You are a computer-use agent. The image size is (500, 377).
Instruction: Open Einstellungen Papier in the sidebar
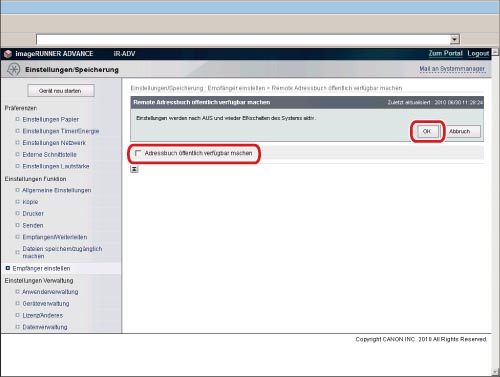pyautogui.click(x=51, y=119)
